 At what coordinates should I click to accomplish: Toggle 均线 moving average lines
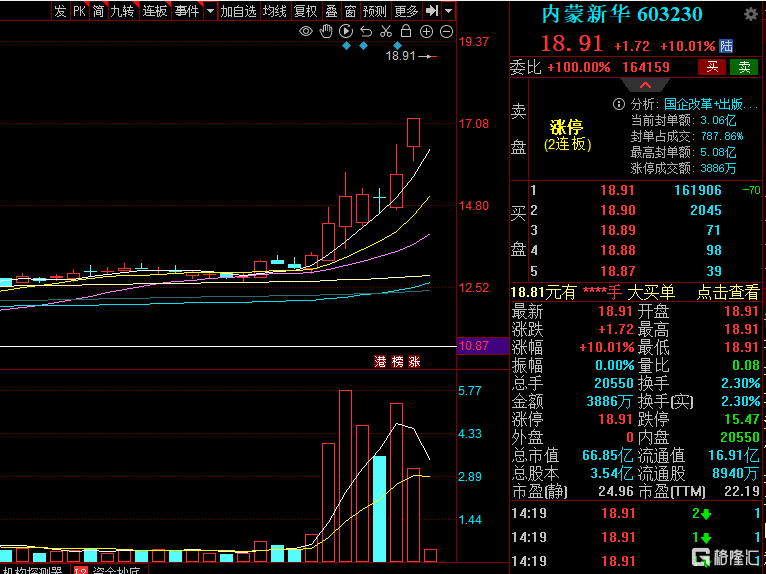275,11
